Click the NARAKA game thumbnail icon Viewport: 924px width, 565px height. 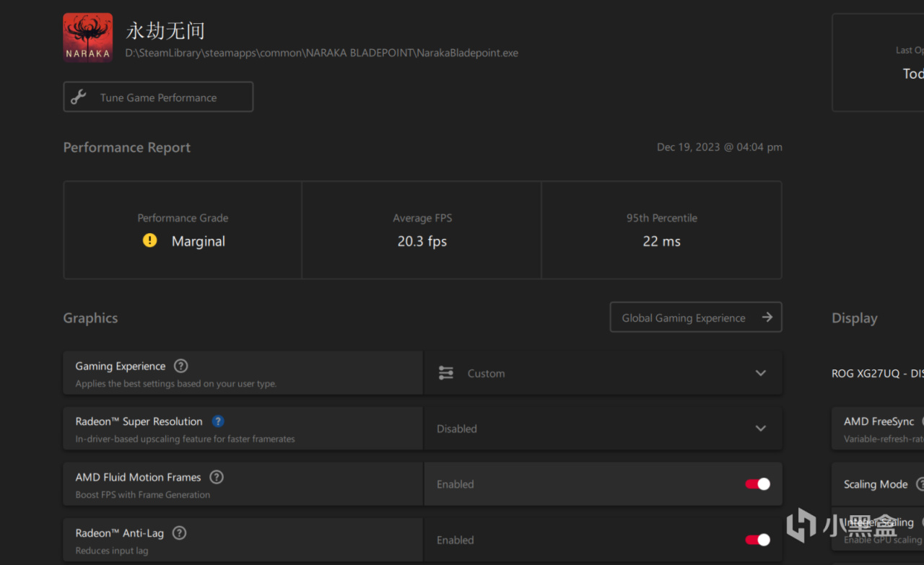tap(88, 38)
